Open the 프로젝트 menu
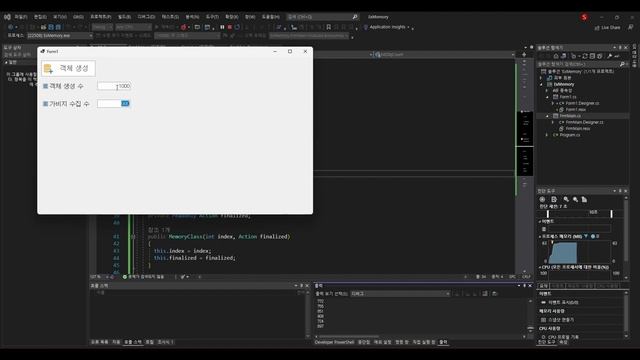640x360 pixels. 100,17
